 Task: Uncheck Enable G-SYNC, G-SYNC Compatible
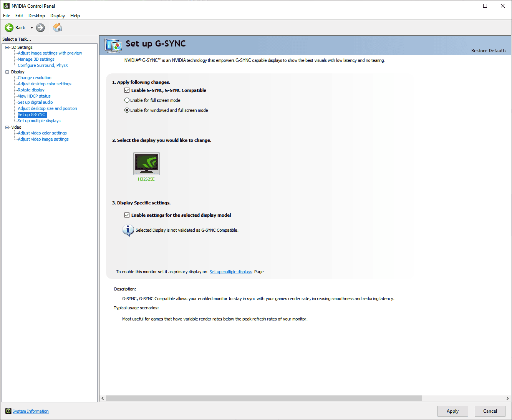[x=127, y=90]
